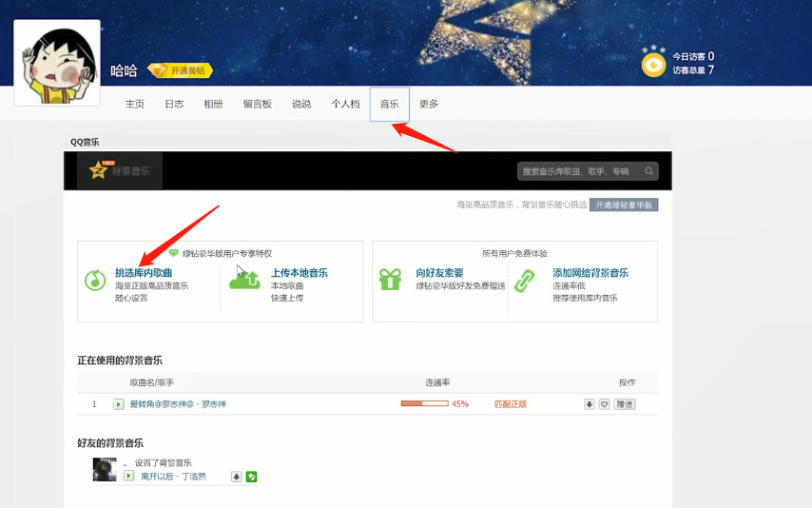Click the 开通绿钻豪华版 button
Image resolution: width=812 pixels, height=508 pixels.
[624, 205]
